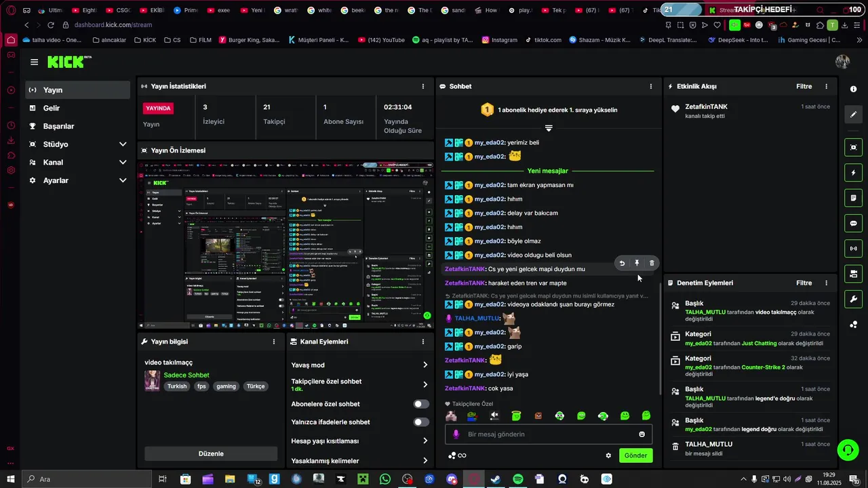Open the emoji picker in message box
Viewport: 868px width, 488px height.
(x=642, y=434)
